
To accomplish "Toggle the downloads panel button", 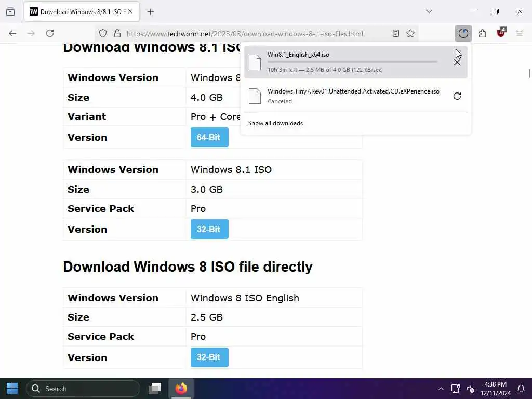I will point(463,33).
